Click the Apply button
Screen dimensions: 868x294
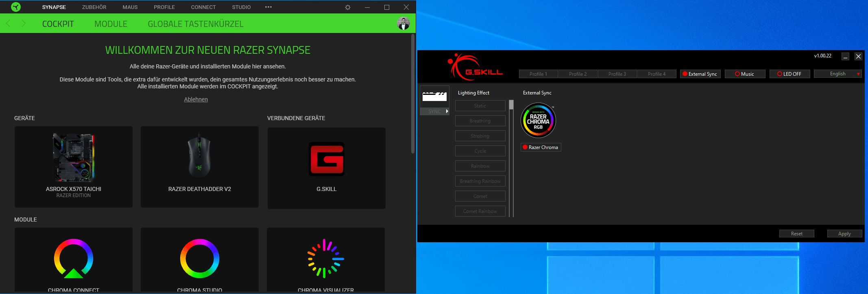pyautogui.click(x=844, y=234)
